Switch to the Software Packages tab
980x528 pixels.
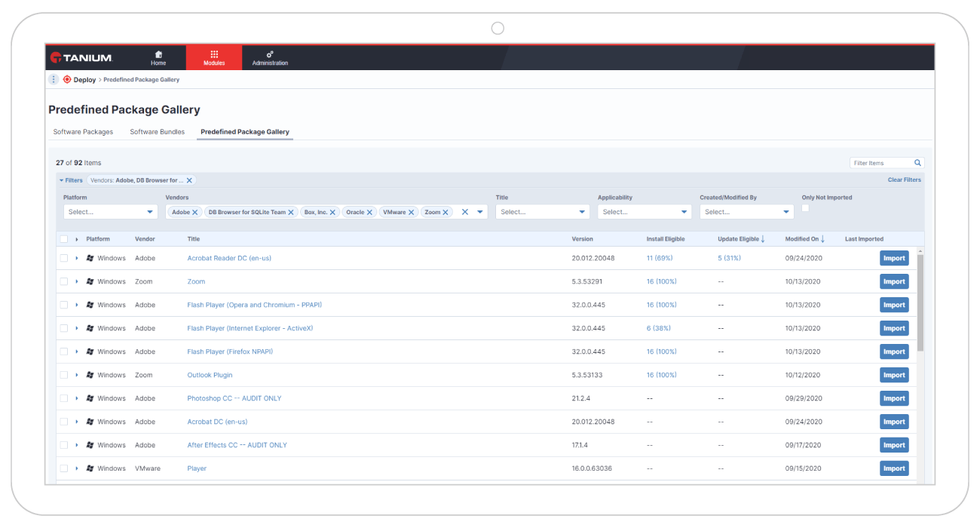tap(83, 132)
